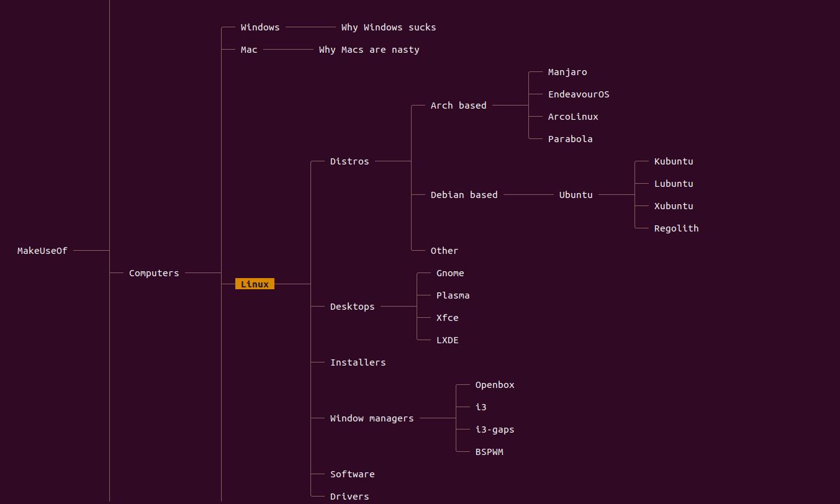Select the Xubuntu node
The width and height of the screenshot is (840, 504).
pos(674,206)
